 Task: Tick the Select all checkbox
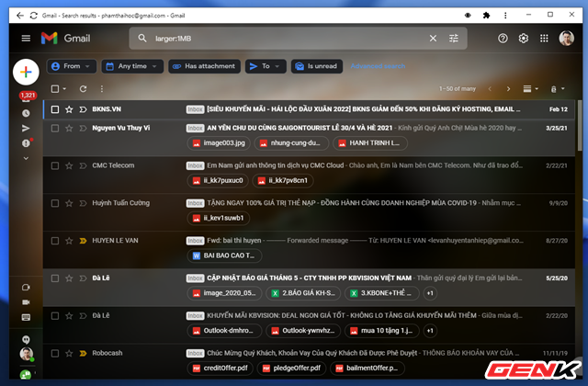point(55,89)
